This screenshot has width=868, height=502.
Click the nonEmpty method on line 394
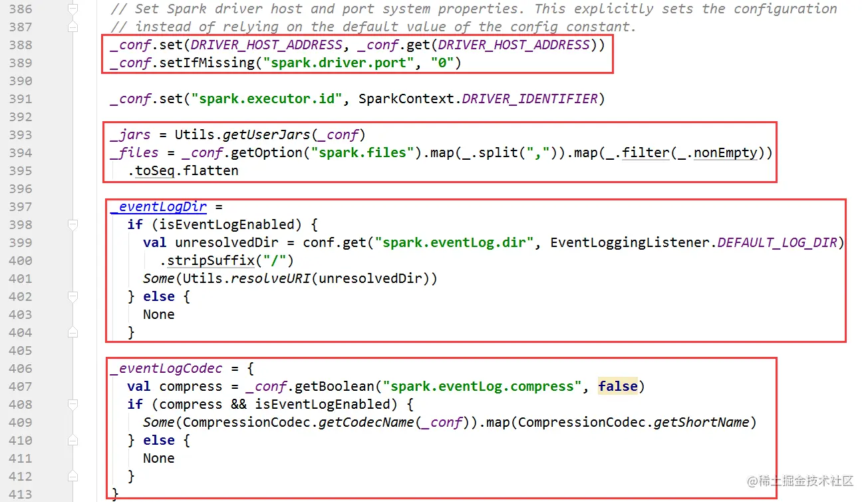(x=725, y=153)
